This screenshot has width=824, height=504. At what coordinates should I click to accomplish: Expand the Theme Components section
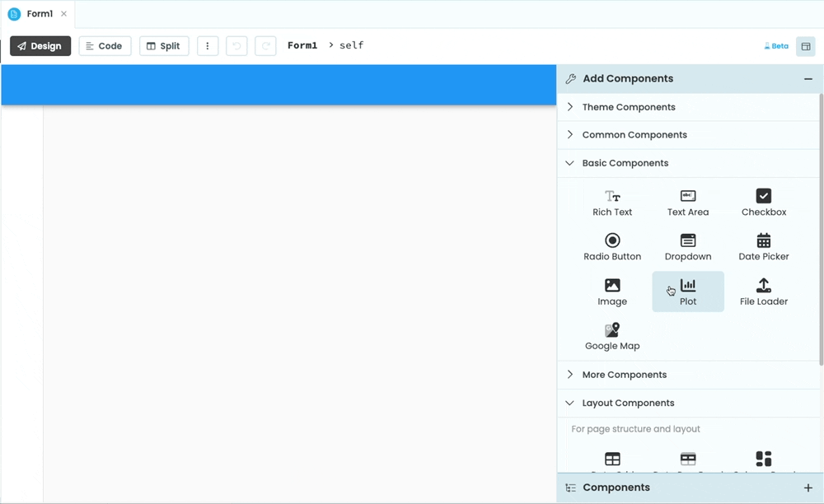tap(629, 107)
